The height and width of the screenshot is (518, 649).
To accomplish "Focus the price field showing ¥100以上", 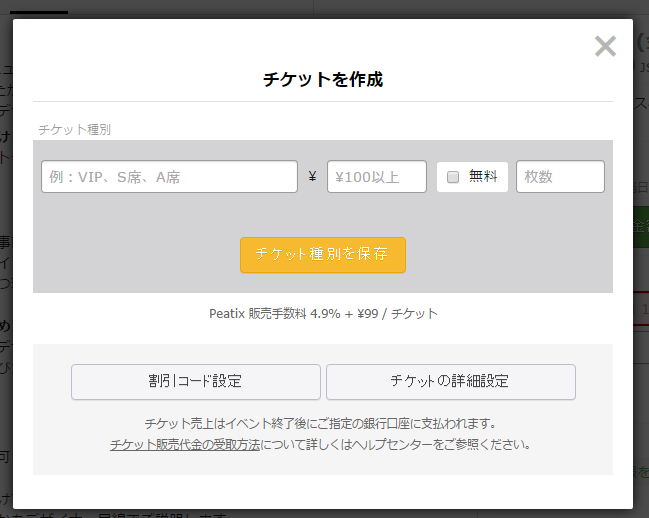I will [x=376, y=177].
